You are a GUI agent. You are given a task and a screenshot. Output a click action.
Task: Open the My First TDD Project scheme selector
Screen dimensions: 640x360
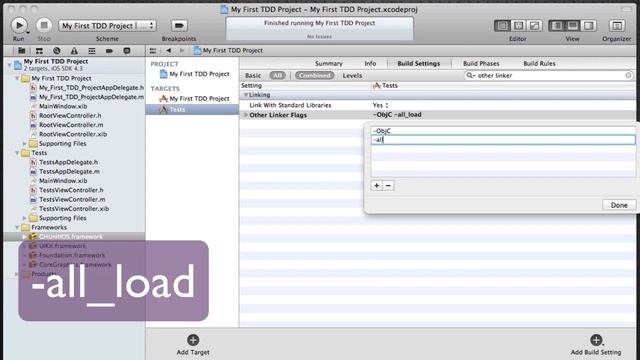coord(107,25)
